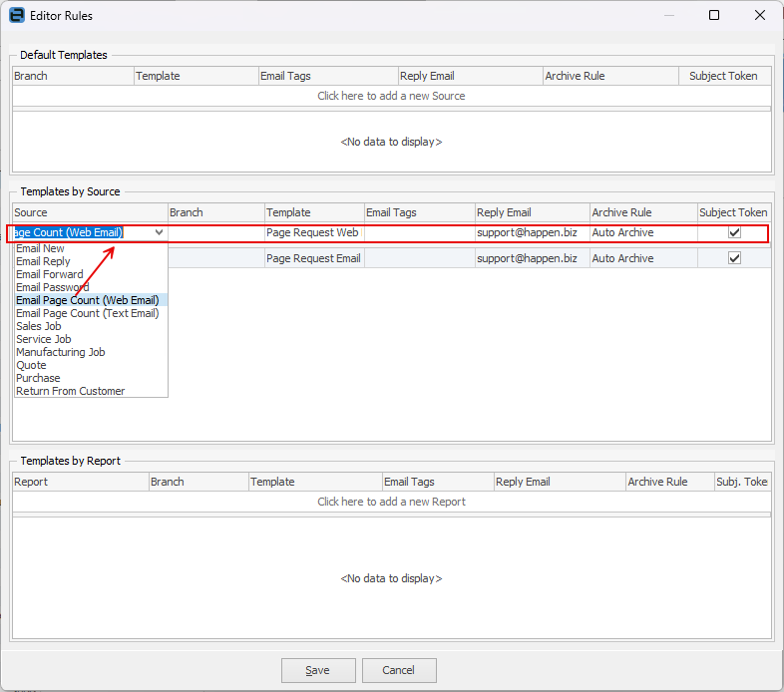Click support@happen.biz in the Page Request Web row
This screenshot has width=784, height=692.
point(532,232)
